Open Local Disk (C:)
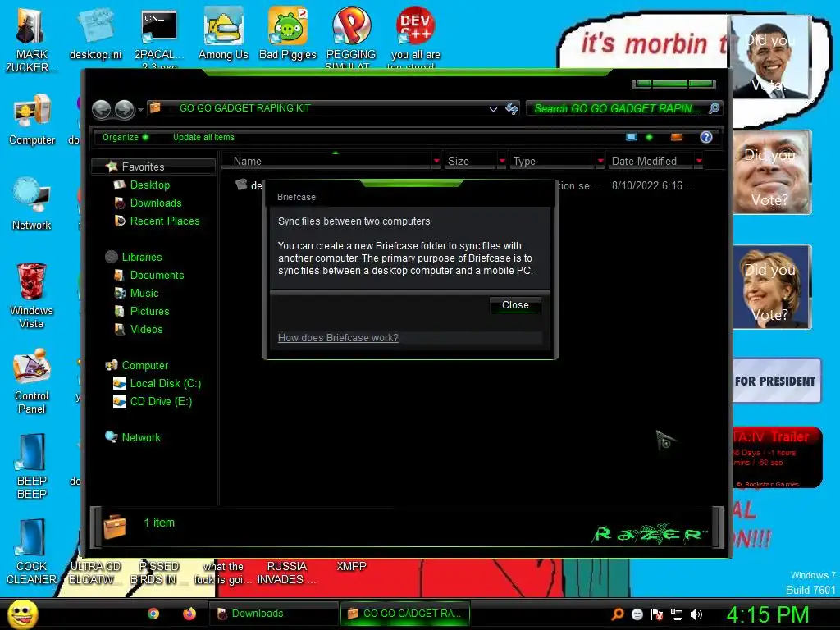 (x=165, y=384)
